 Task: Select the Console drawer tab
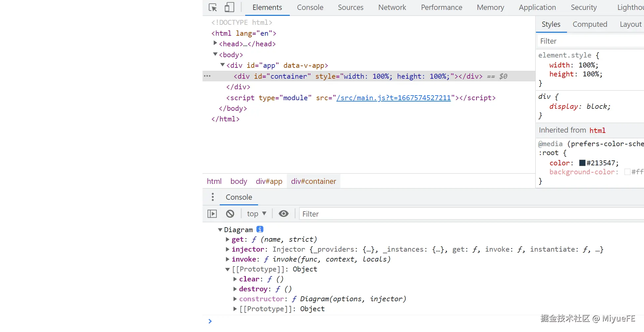(239, 197)
